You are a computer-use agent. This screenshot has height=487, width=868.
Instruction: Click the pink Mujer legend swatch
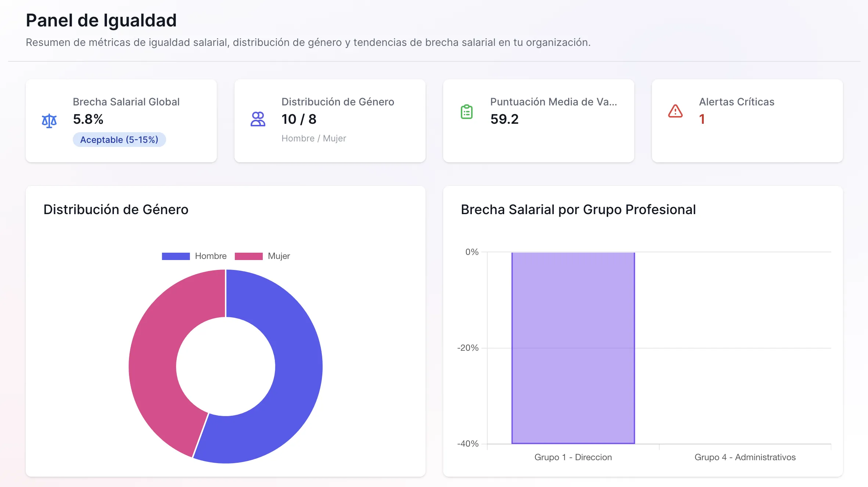tap(248, 256)
